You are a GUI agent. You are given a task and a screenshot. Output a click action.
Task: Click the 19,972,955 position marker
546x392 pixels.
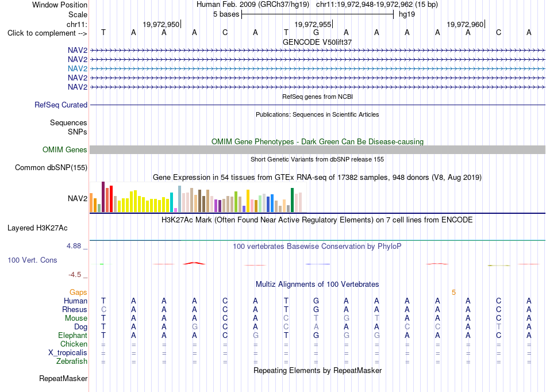pos(313,24)
